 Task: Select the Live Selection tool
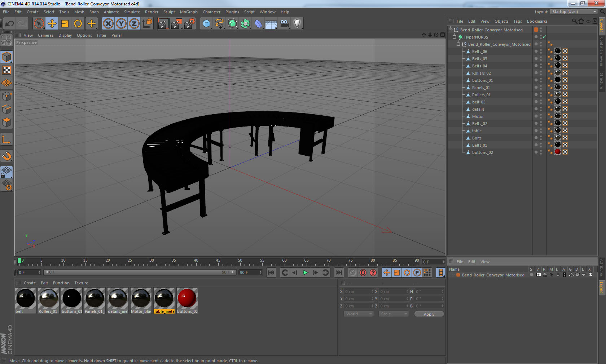pos(39,24)
